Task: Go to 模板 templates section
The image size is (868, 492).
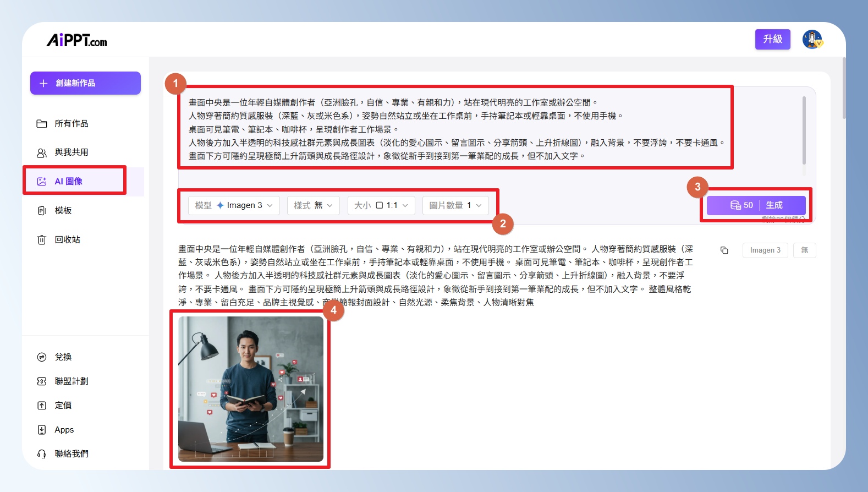Action: [x=63, y=210]
